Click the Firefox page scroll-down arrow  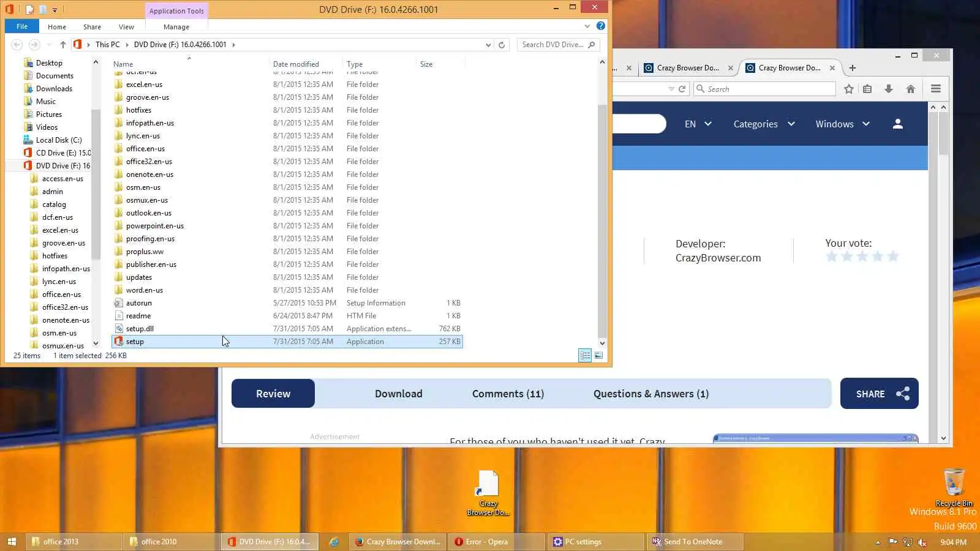pos(943,438)
